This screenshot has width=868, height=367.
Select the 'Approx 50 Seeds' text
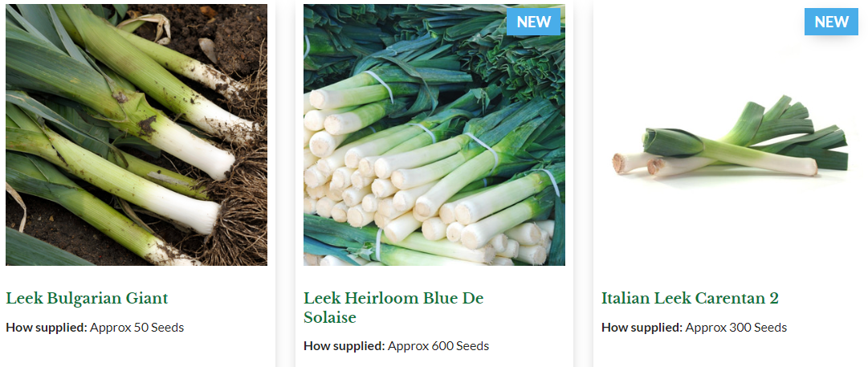tap(137, 327)
